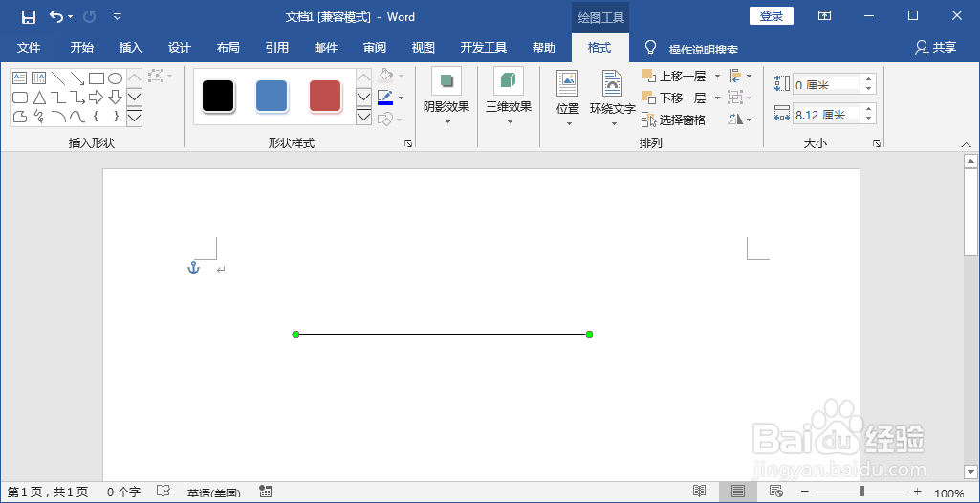The image size is (980, 503).
Task: Insert the right block arrow shape
Action: 97,98
